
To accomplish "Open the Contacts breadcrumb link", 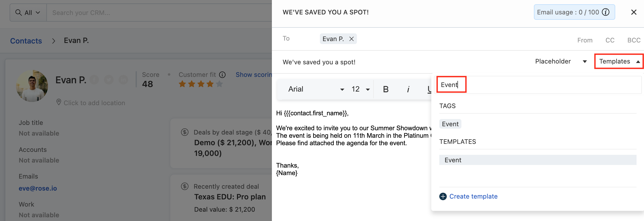I will tap(26, 41).
